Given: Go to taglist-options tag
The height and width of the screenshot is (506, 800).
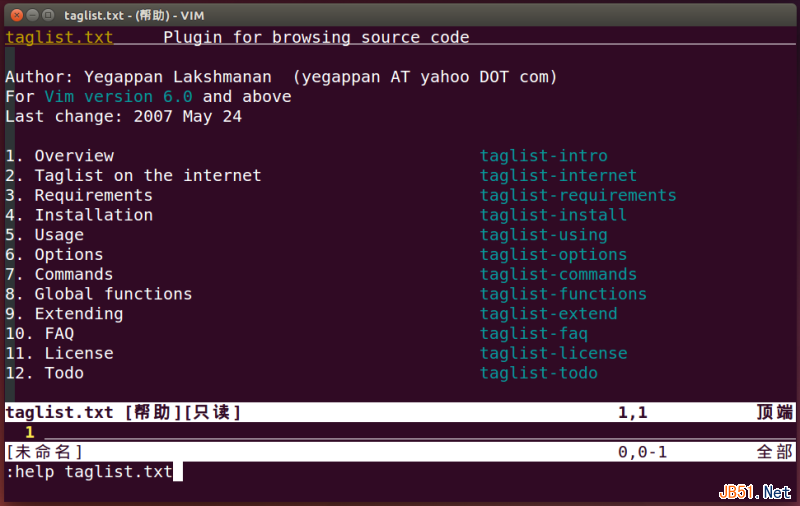Looking at the screenshot, I should coord(553,255).
